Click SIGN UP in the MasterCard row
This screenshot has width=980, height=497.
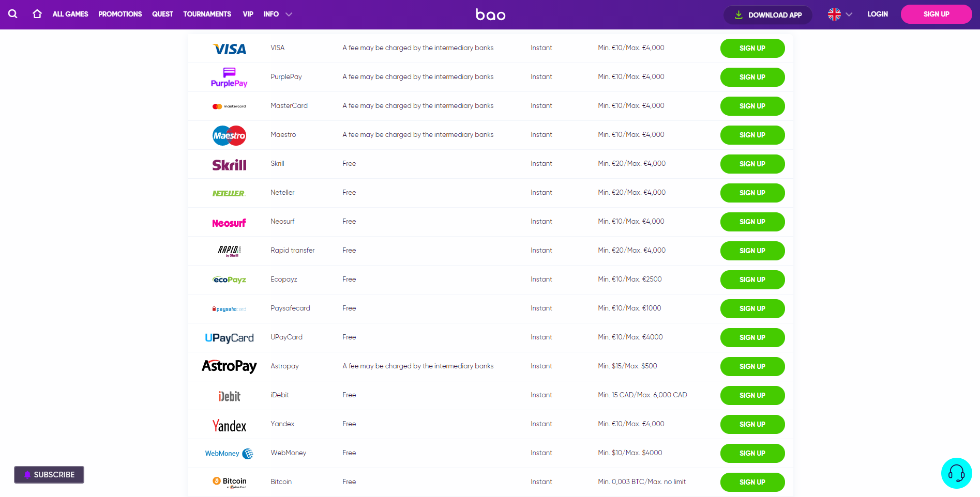752,106
